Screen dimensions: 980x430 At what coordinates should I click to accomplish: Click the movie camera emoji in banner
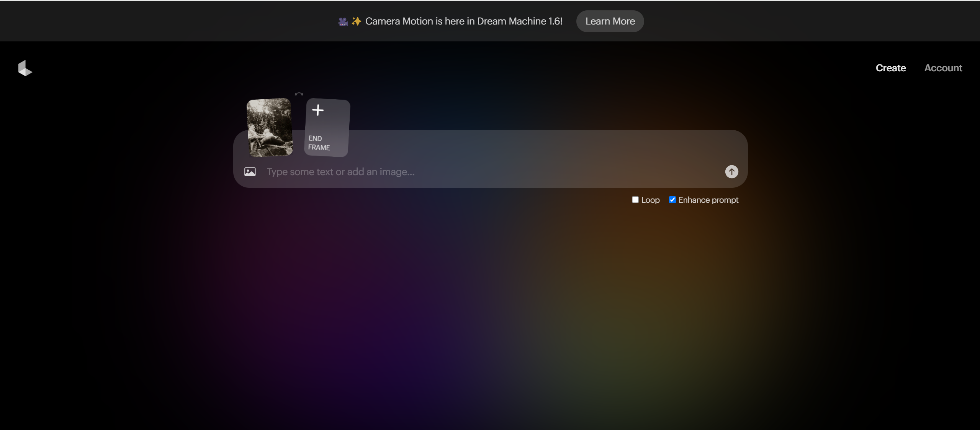(343, 21)
